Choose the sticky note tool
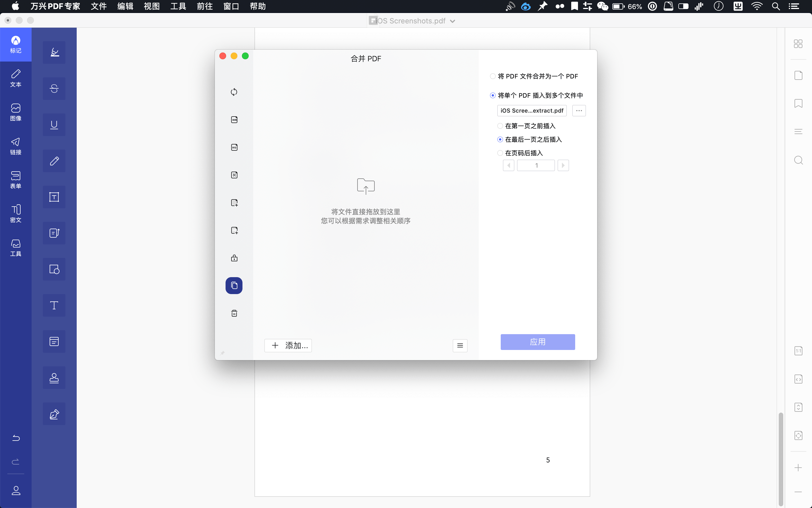 pos(54,341)
